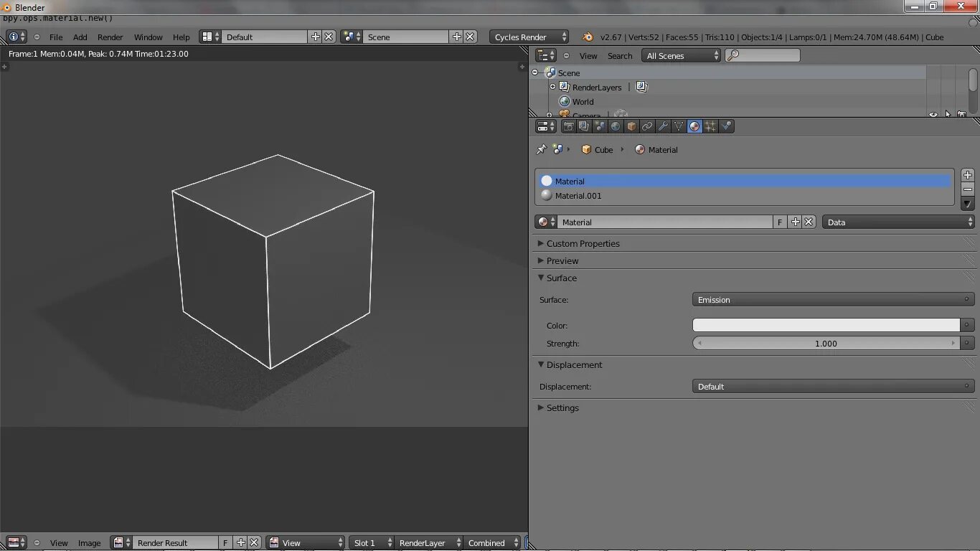Toggle F fake user for Render Result
The width and height of the screenshot is (980, 551).
[x=225, y=543]
